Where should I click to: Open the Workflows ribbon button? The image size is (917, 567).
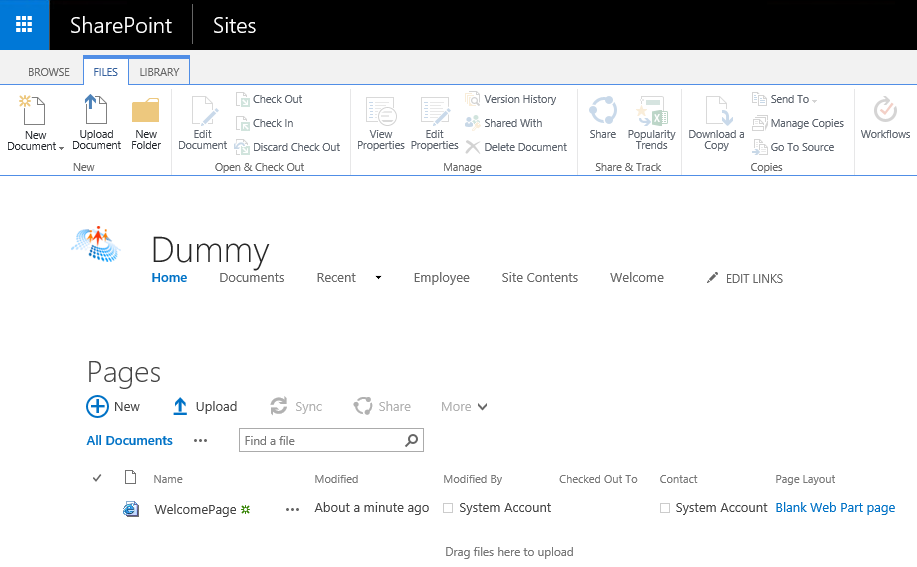885,111
